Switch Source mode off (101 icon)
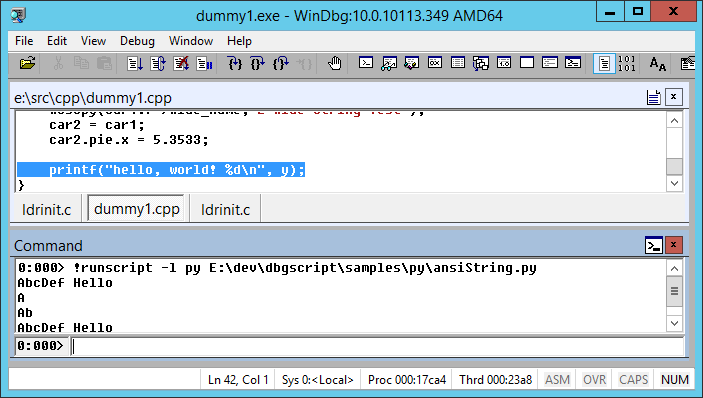This screenshot has height=398, width=703. 626,63
